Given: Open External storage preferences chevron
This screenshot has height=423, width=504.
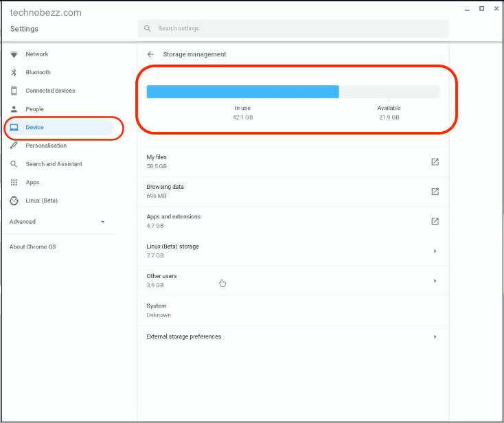Looking at the screenshot, I should coord(435,336).
